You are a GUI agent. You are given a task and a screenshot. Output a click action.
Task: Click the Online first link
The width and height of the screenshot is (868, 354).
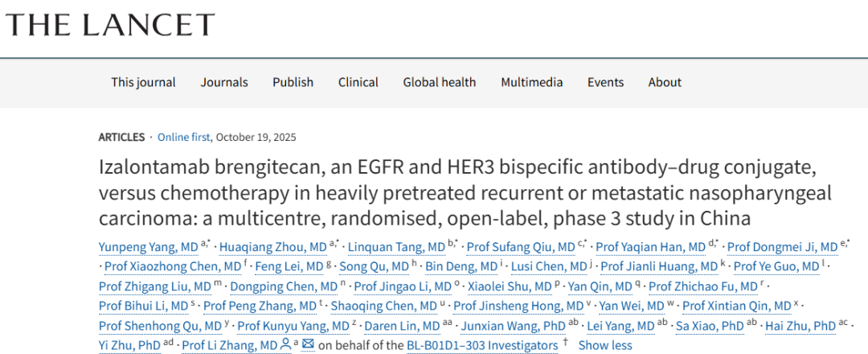coord(184,137)
